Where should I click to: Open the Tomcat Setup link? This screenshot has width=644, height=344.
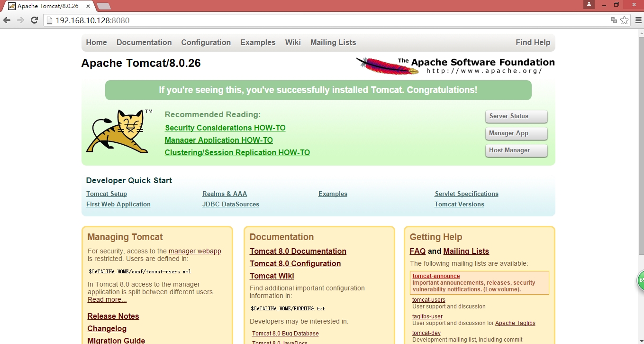[x=107, y=194]
